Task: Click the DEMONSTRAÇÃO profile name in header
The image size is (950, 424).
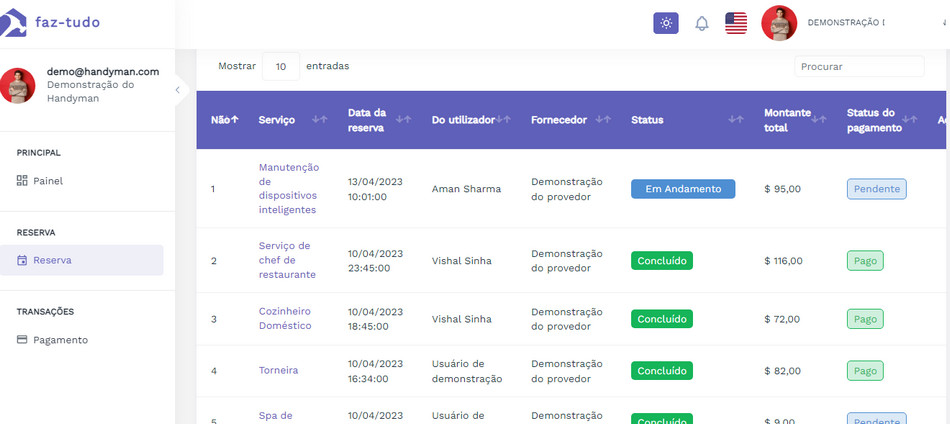Action: point(846,22)
